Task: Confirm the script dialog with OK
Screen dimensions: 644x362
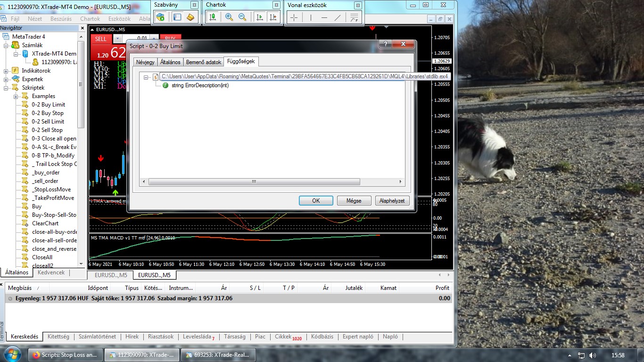Action: (x=315, y=200)
